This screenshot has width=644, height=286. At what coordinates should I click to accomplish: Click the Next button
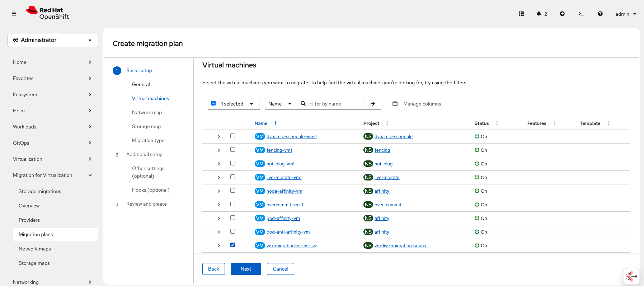click(246, 269)
